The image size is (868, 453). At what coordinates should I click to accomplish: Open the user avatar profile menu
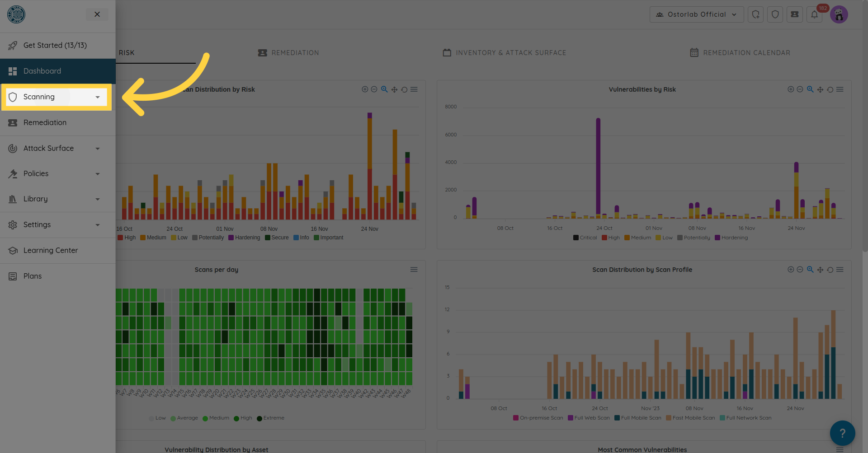(839, 14)
